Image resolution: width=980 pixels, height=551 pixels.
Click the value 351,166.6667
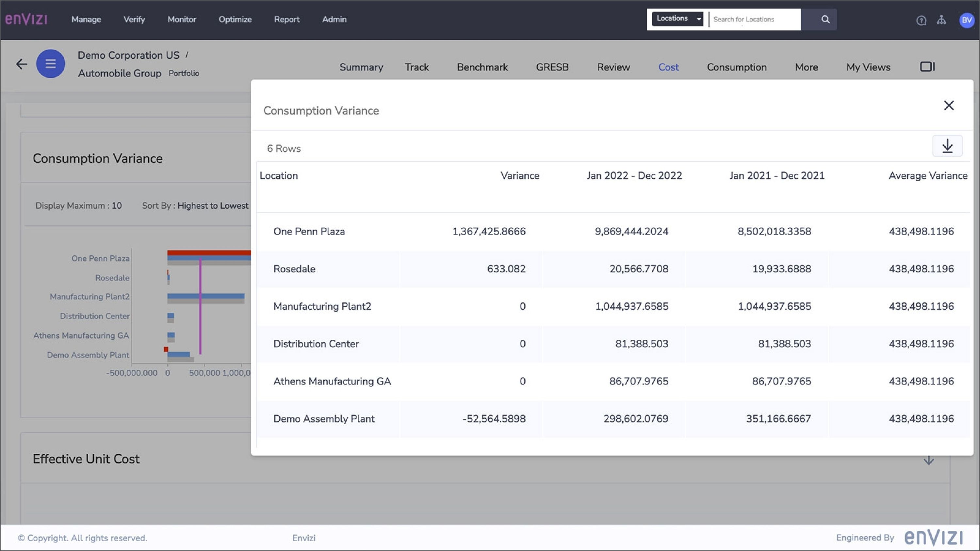coord(778,419)
